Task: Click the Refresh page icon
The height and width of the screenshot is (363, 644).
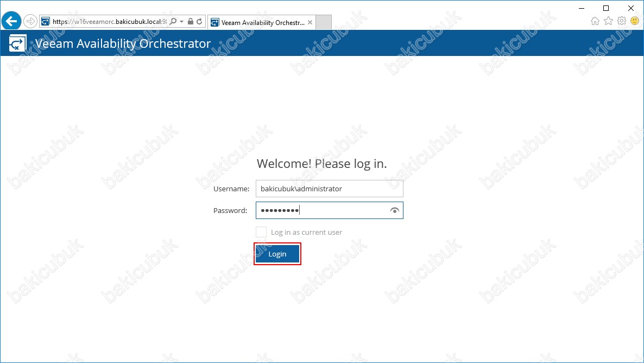Action: point(200,21)
